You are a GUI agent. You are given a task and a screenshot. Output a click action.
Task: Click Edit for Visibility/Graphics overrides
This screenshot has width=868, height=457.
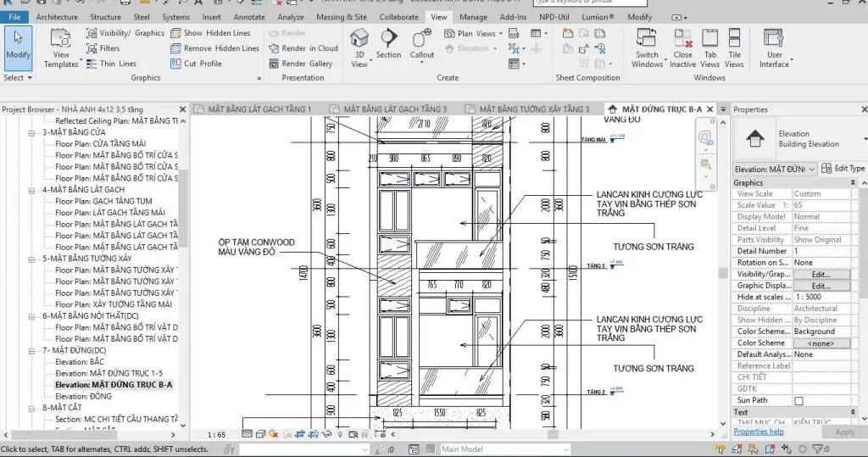point(821,274)
